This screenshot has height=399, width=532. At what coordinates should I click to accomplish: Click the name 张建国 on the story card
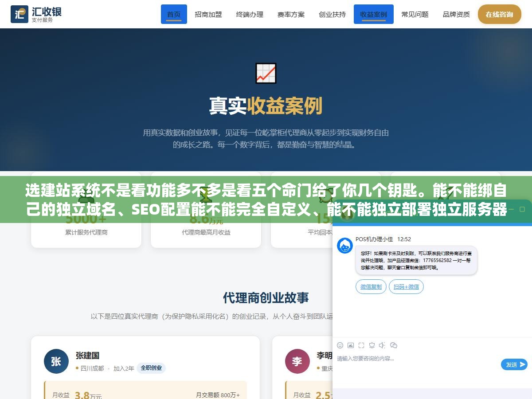pyautogui.click(x=87, y=356)
